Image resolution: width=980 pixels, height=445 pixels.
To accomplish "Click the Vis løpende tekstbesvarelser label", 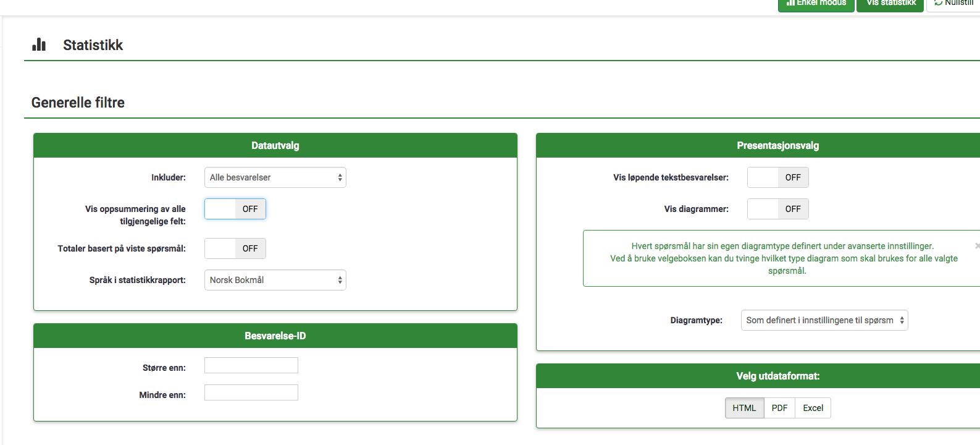I will (671, 177).
